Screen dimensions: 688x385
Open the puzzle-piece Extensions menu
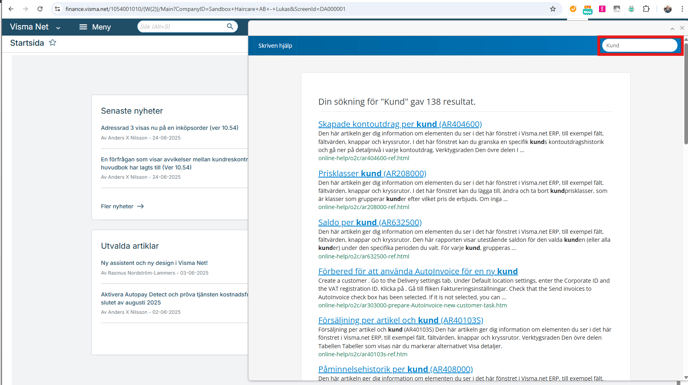tap(646, 9)
